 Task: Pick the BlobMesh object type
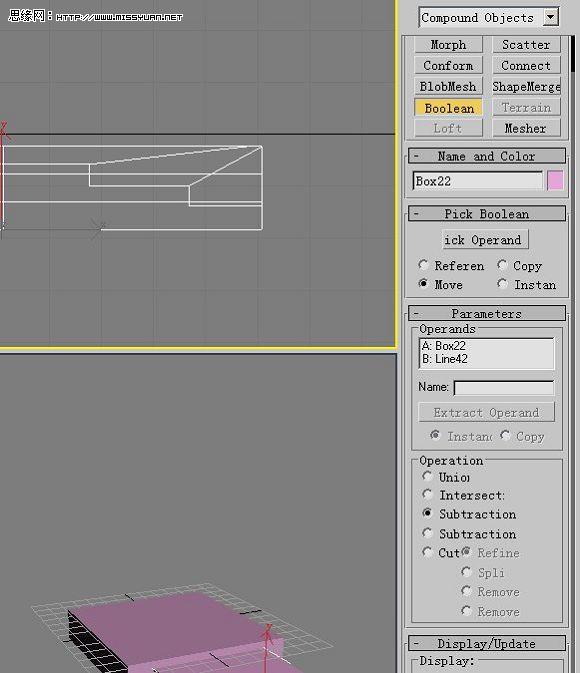pos(448,87)
